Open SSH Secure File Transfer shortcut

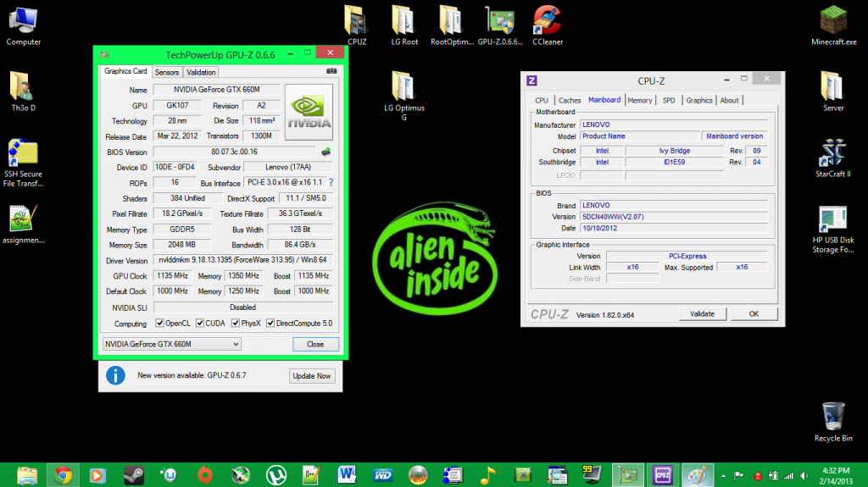coord(23,163)
